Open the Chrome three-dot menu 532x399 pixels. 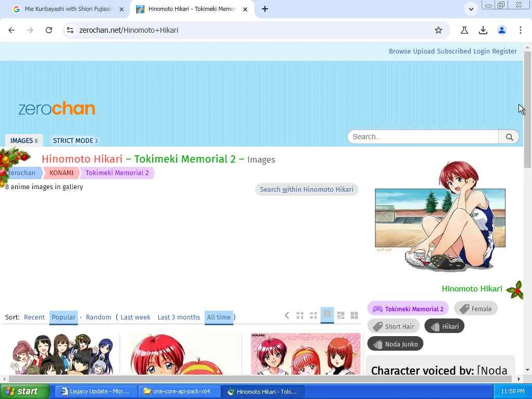(x=521, y=30)
